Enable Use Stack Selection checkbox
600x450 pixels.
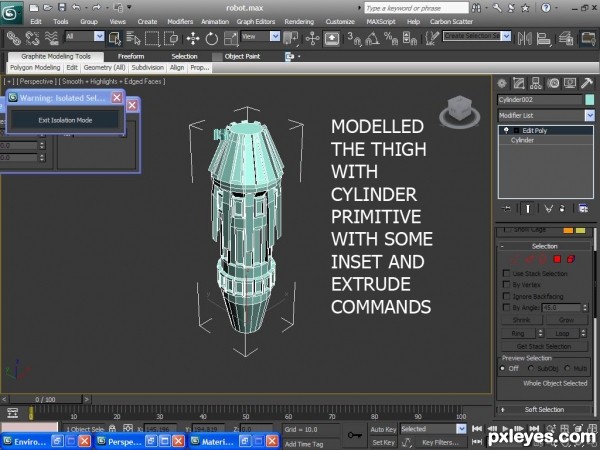pyautogui.click(x=506, y=273)
